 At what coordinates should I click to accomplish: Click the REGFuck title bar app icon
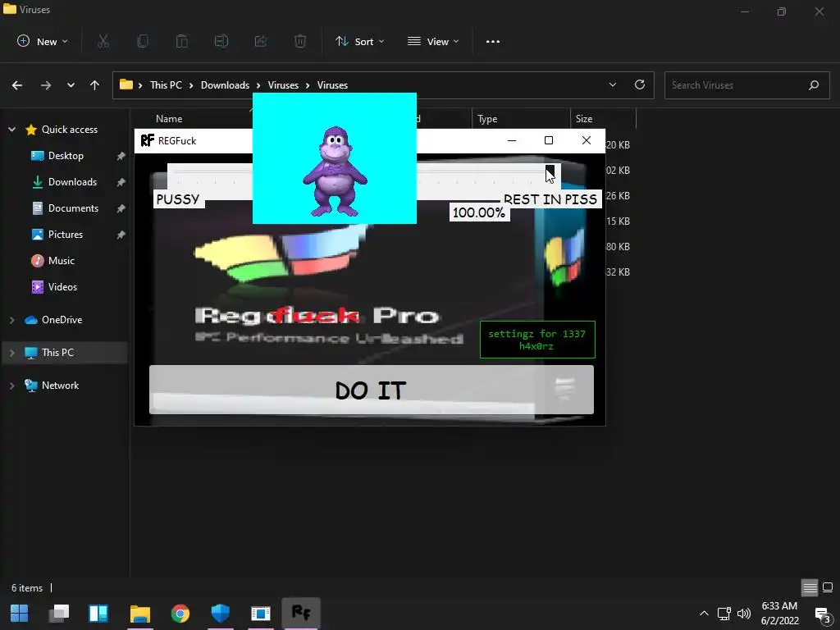click(147, 141)
